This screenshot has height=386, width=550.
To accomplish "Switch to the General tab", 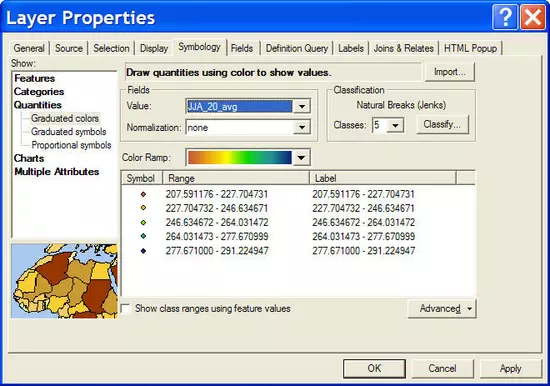I will pyautogui.click(x=29, y=48).
